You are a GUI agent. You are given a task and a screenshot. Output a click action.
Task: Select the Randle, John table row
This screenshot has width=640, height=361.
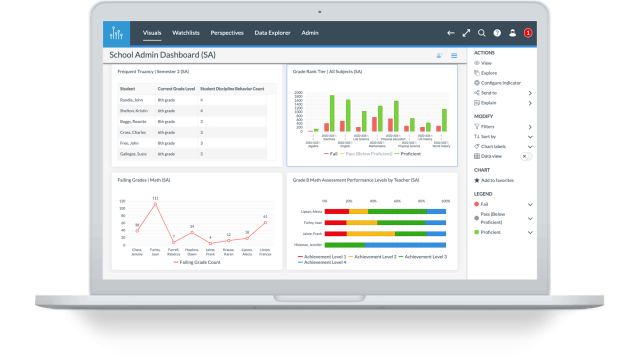point(192,100)
